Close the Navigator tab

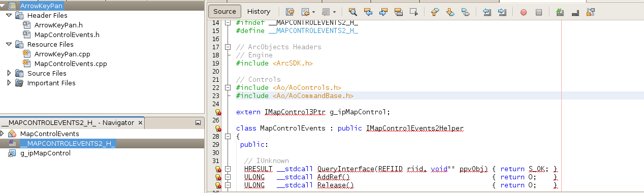pos(141,122)
